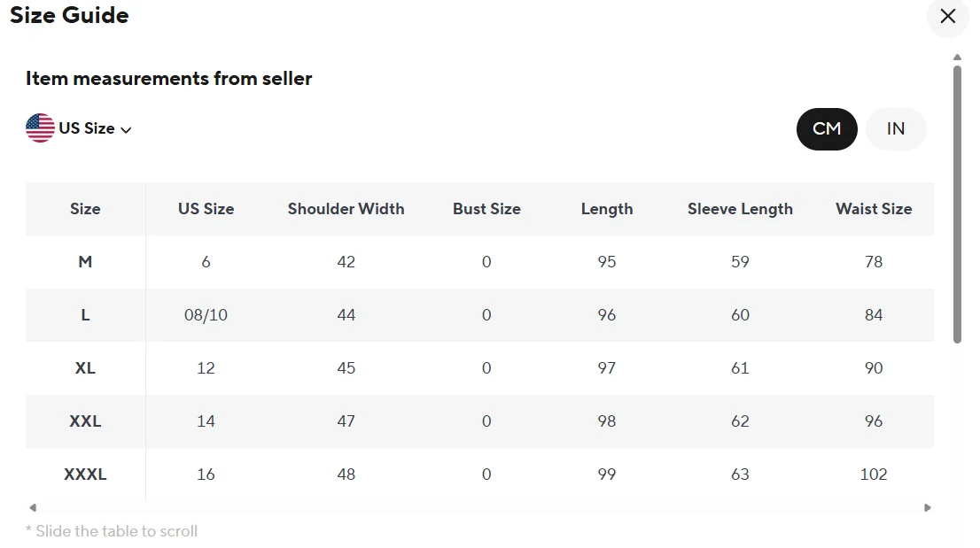Click the XL size row label

click(85, 368)
